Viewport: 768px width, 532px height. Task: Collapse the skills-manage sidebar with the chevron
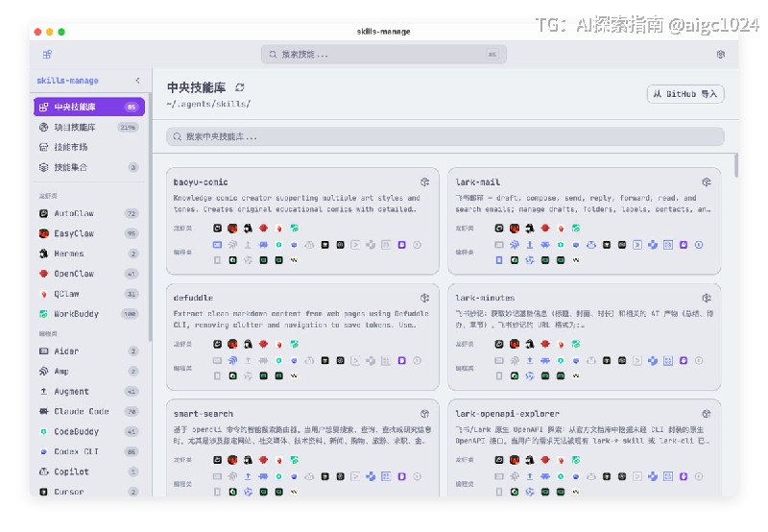(137, 81)
